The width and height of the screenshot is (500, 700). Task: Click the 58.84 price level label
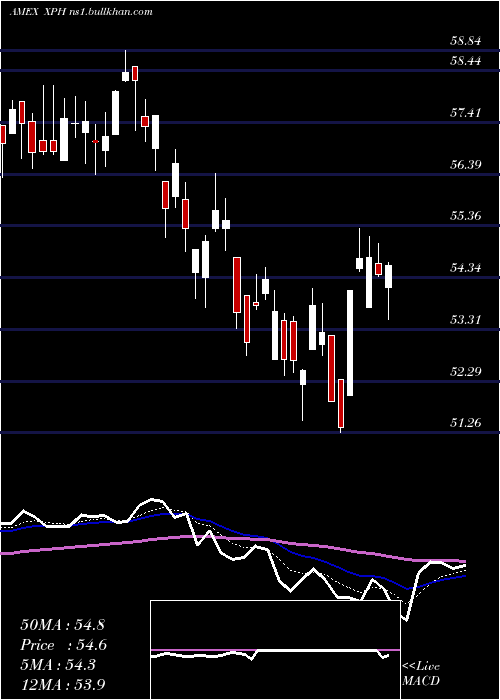tap(465, 41)
